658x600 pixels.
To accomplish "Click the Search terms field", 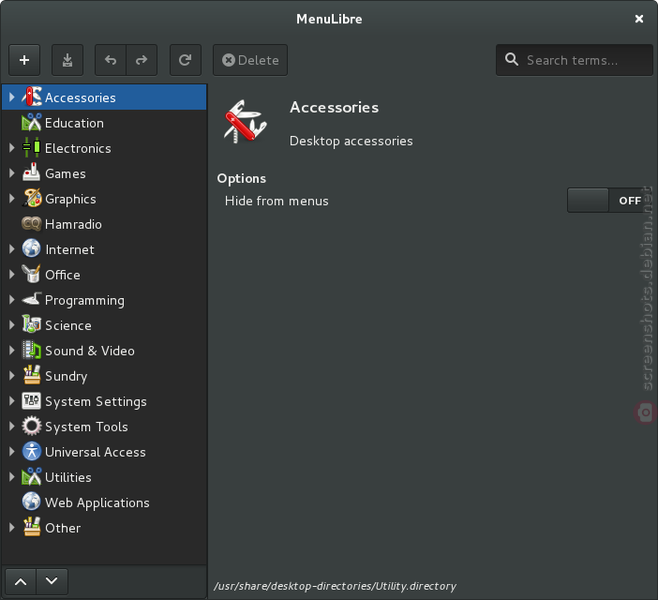I will click(x=574, y=60).
